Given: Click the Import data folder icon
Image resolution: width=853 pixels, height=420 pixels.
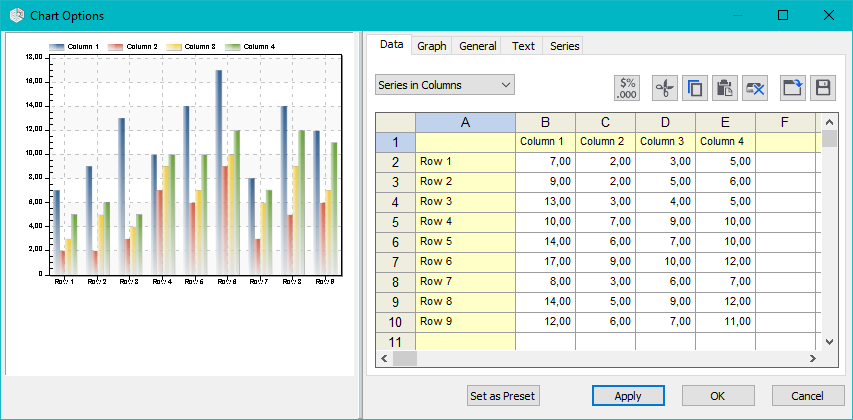Looking at the screenshot, I should (792, 87).
